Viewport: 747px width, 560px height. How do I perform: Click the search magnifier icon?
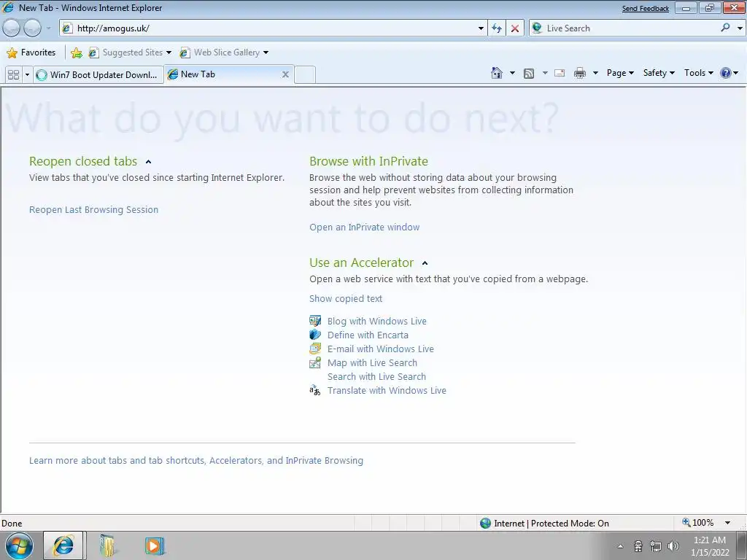click(726, 28)
